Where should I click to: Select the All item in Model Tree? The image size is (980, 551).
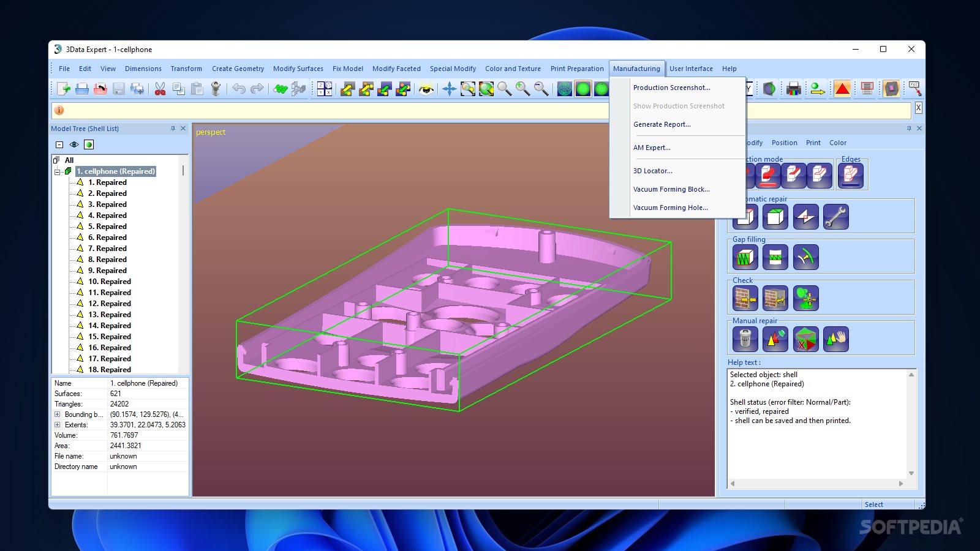[x=69, y=160]
